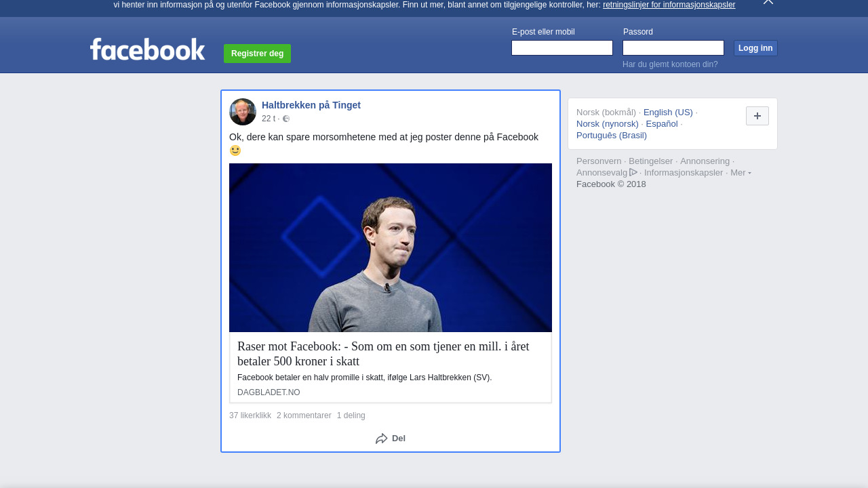
Task: View 2 kommentarer
Action: (304, 415)
